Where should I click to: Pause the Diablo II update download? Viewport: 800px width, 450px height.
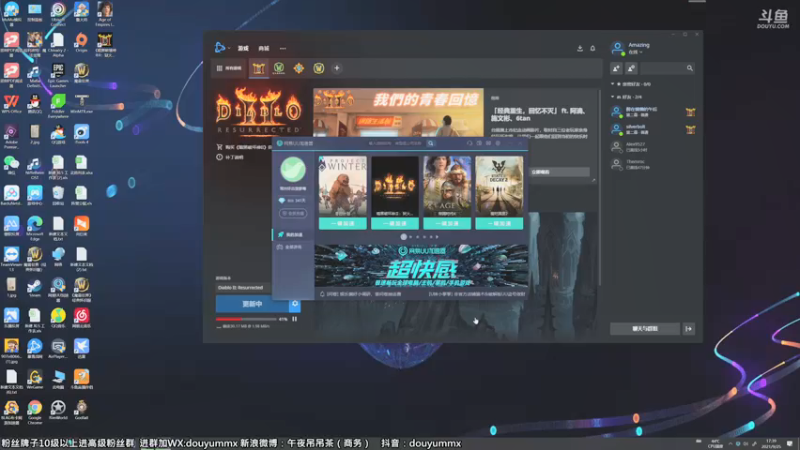(x=294, y=319)
